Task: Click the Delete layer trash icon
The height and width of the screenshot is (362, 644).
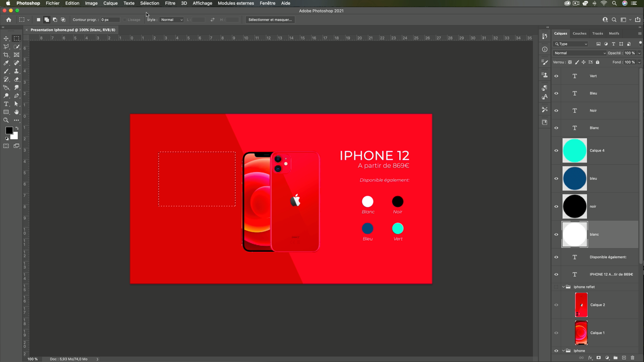Action: [x=633, y=358]
